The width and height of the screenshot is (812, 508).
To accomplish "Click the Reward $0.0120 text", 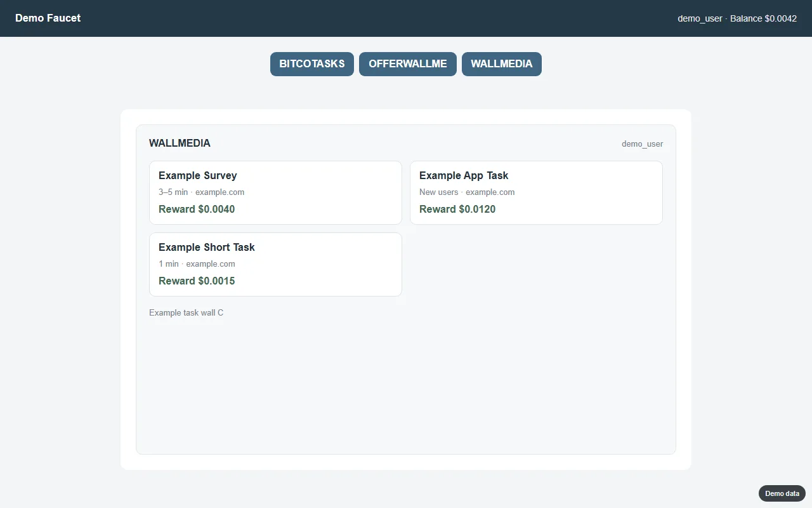I will [x=457, y=210].
